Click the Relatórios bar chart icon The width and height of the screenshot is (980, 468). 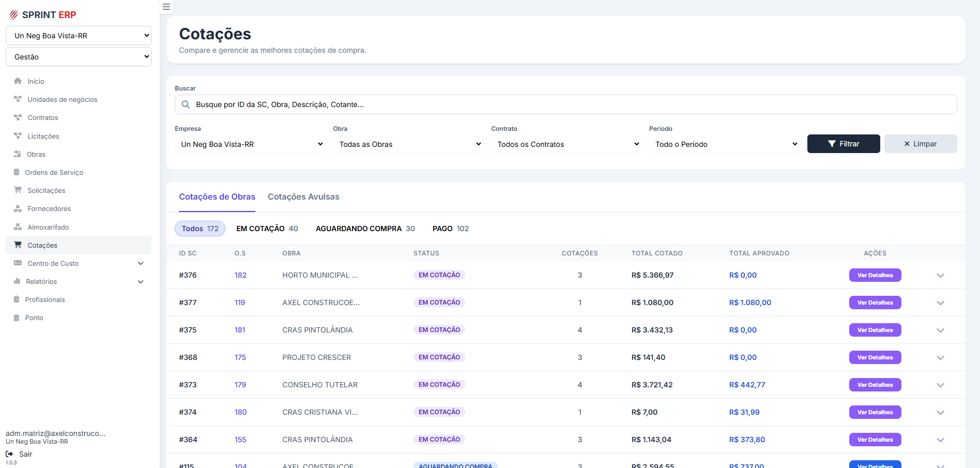(x=17, y=281)
